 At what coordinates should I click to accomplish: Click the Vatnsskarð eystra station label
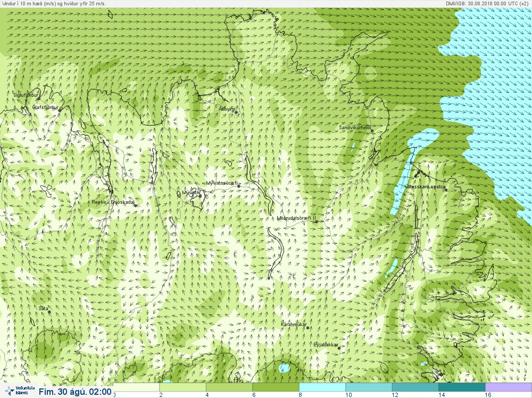(x=425, y=187)
